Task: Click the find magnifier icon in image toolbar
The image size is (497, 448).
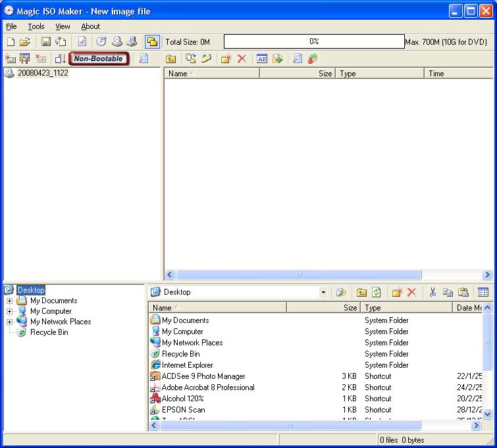Action: tap(298, 59)
